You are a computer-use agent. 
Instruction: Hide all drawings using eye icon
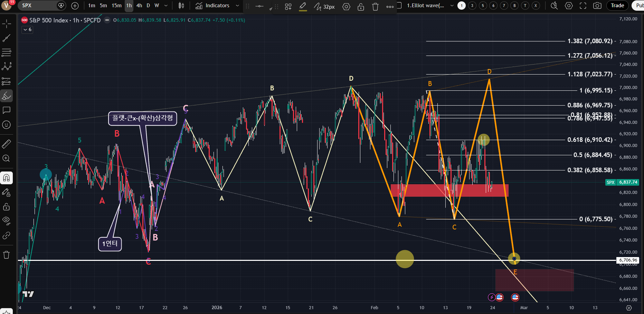pyautogui.click(x=7, y=221)
